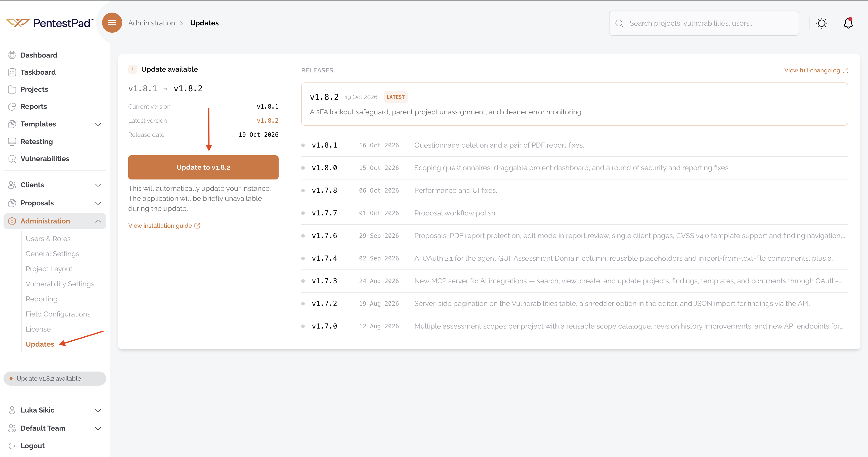Click the PentestPad logo
The height and width of the screenshot is (457, 868).
tap(50, 23)
